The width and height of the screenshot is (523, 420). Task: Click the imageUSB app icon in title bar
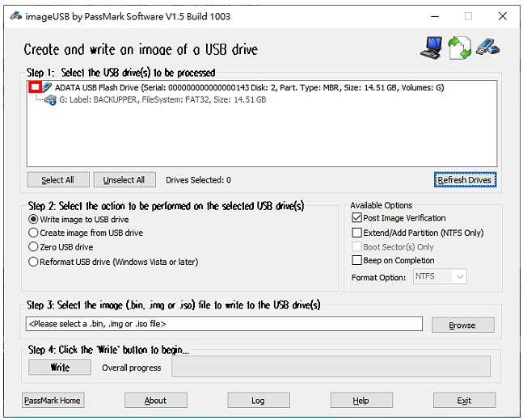tap(15, 15)
